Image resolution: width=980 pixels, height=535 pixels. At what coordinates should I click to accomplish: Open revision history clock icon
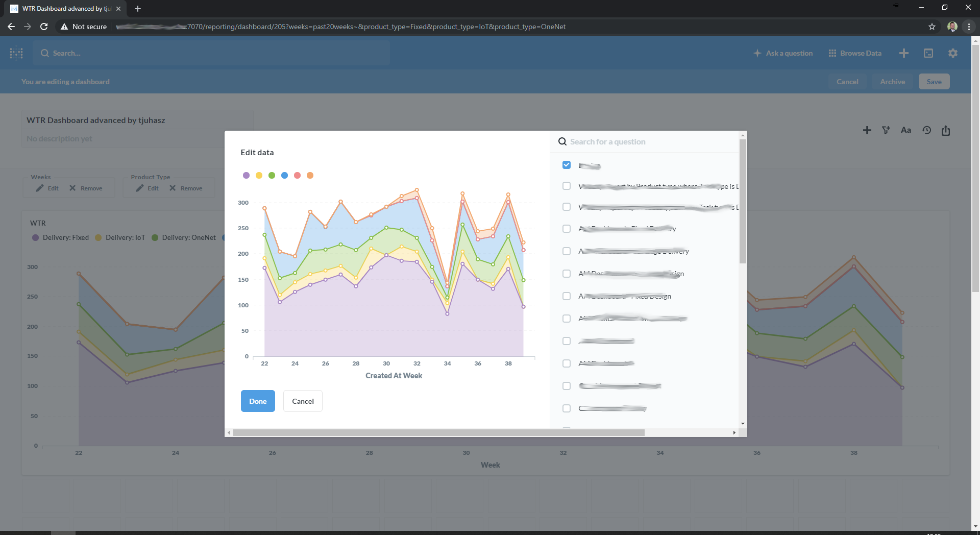pyautogui.click(x=926, y=130)
